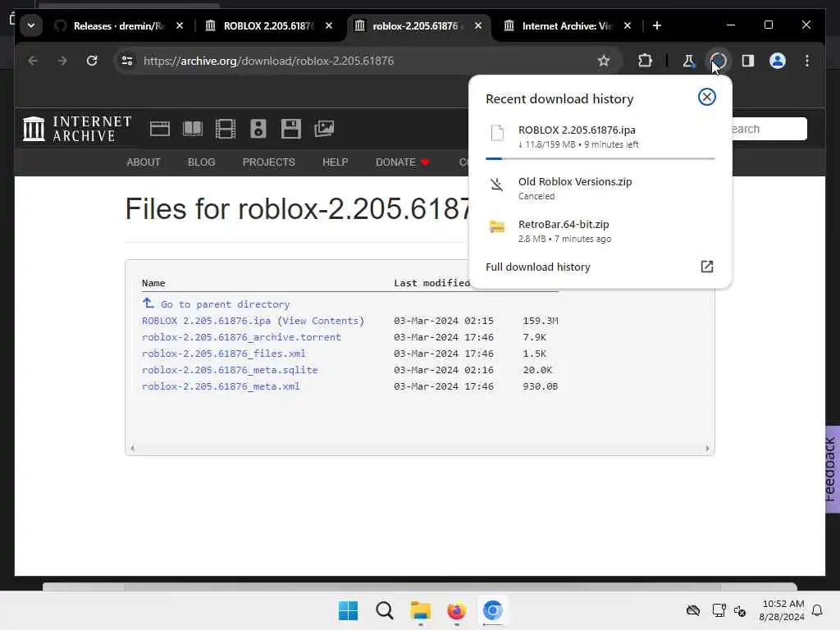
Task: Open the Images icon
Action: (323, 129)
